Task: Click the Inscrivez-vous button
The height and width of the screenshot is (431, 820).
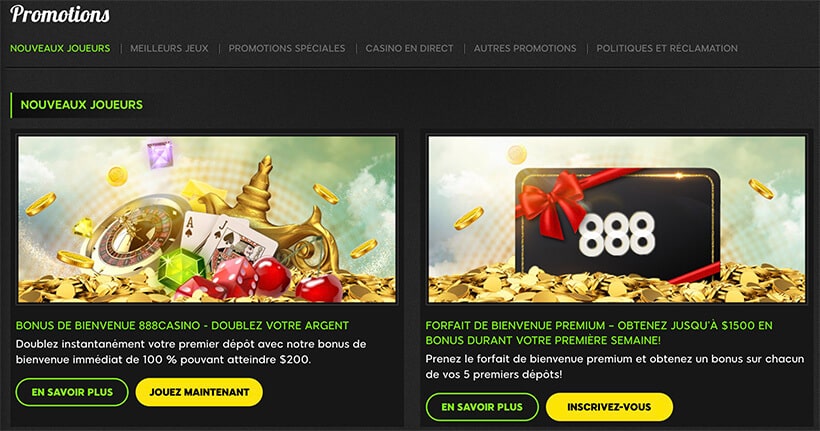Action: (609, 407)
